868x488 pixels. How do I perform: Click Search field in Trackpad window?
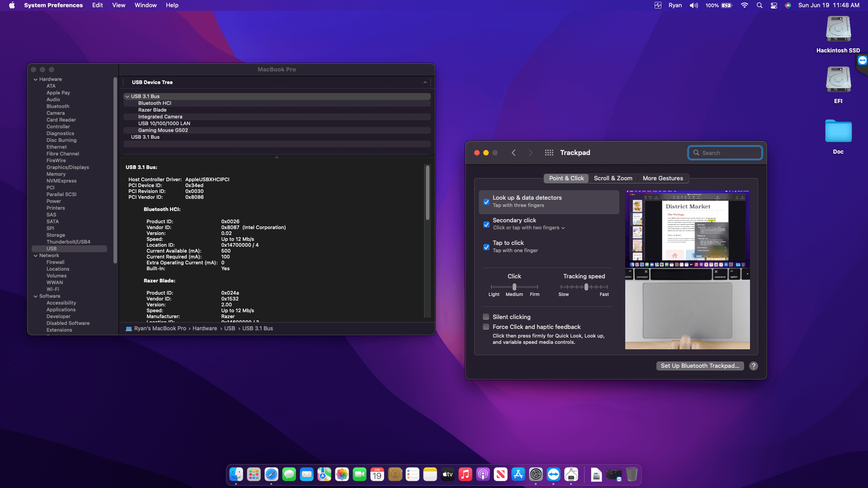[x=725, y=153]
